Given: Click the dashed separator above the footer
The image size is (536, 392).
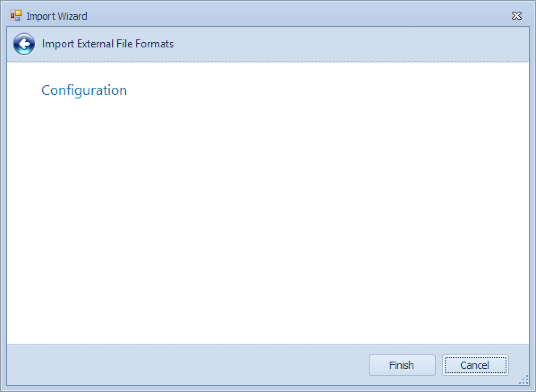Looking at the screenshot, I should point(268,344).
